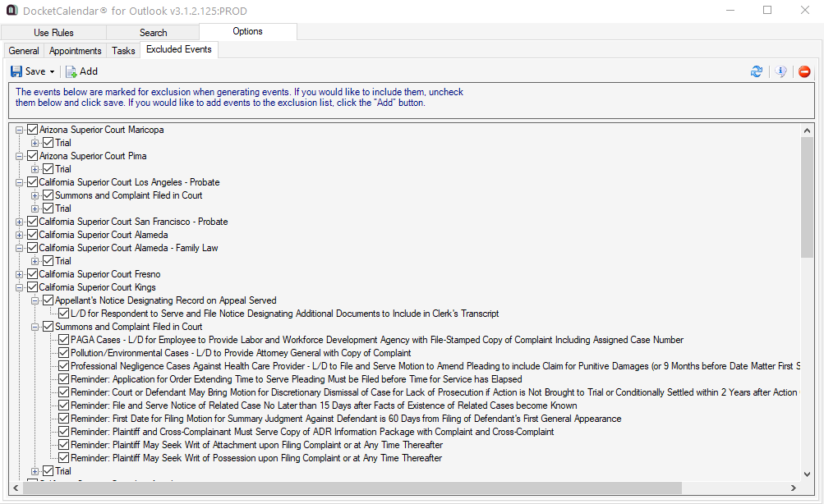Uncheck California Superior Court Fresno checkbox

pos(33,274)
